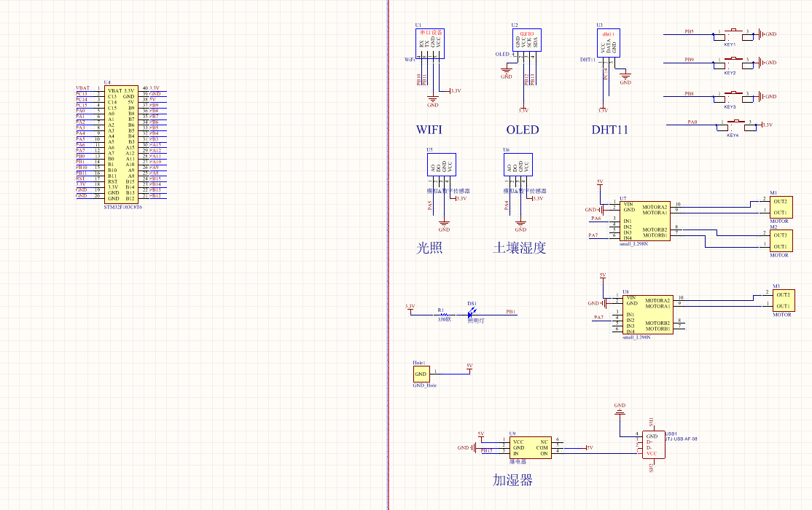Click the PB15 net label at relay IN
The width and height of the screenshot is (812, 510).
[x=486, y=450]
